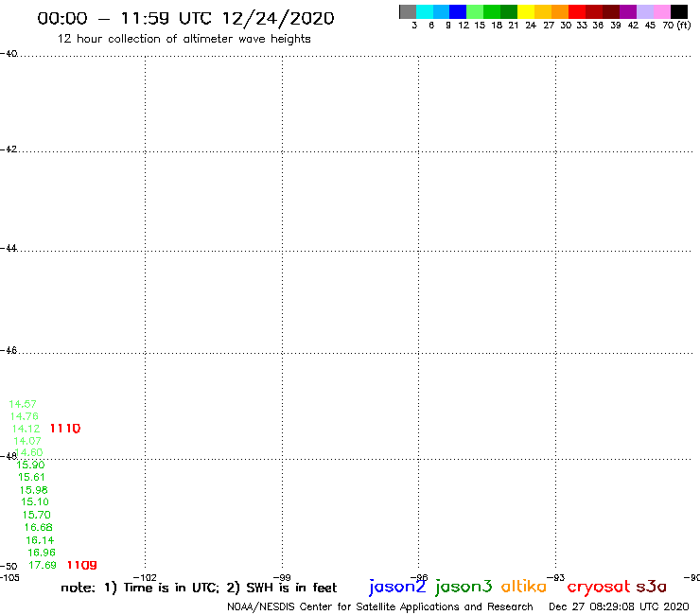This screenshot has width=700, height=615.
Task: Click the wave height value 14.07
Action: tap(27, 441)
